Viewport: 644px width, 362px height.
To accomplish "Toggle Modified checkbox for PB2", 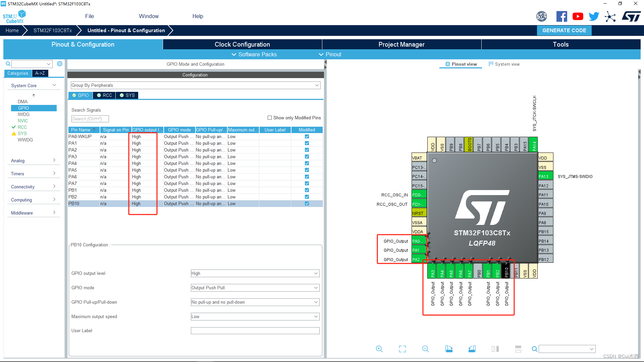I will pos(307,197).
